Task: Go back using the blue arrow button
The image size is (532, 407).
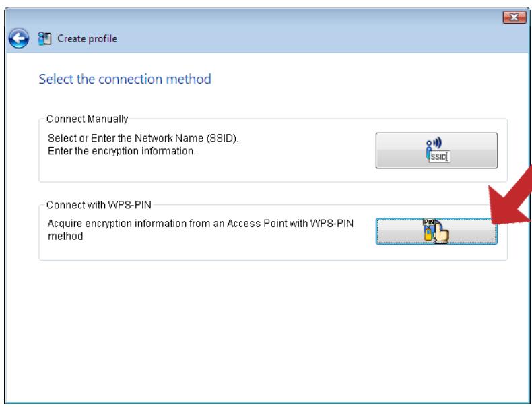Action: 19,38
